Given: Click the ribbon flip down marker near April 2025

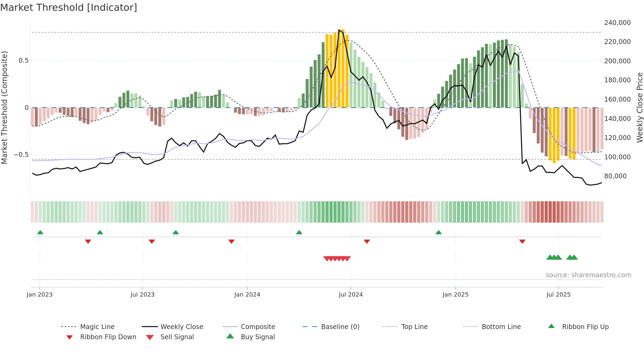Looking at the screenshot, I should pos(522,242).
